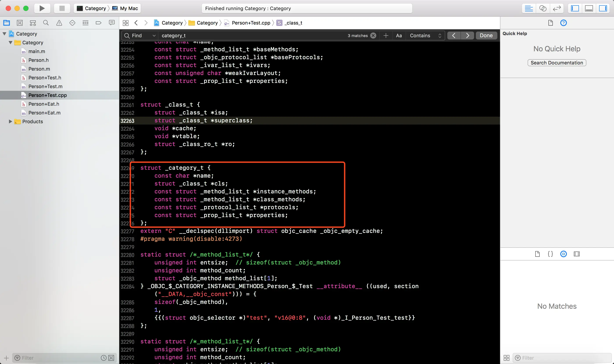
Task: Select Person+Eat.m in the file navigator
Action: click(x=44, y=113)
